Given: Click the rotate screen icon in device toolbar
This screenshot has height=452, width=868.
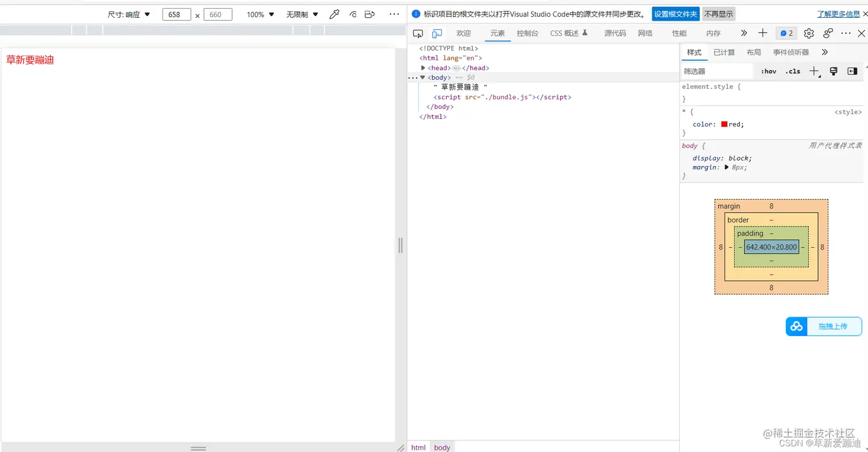Looking at the screenshot, I should [353, 14].
